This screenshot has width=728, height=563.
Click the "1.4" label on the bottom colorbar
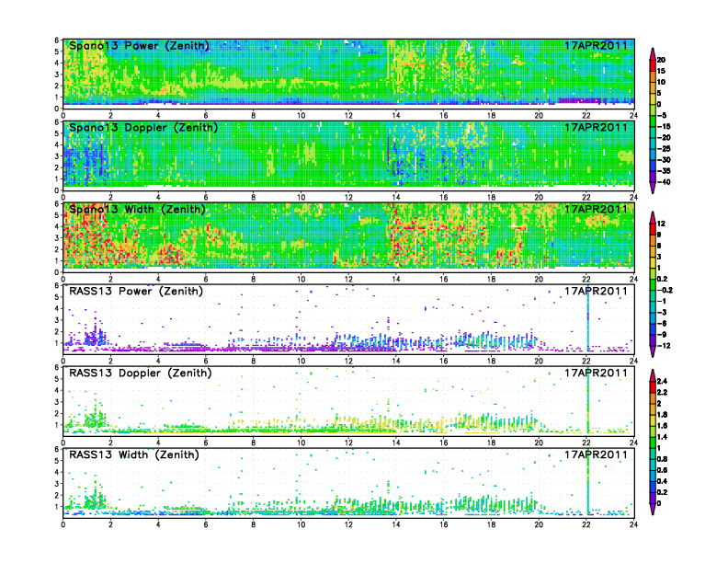663,437
